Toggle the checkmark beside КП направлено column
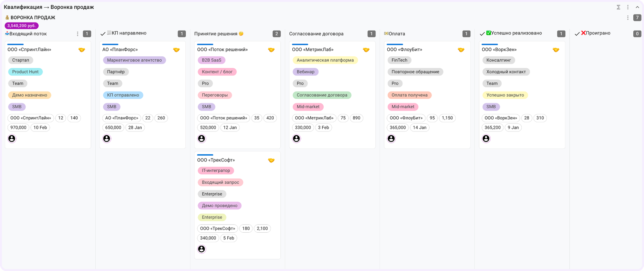 pyautogui.click(x=102, y=33)
